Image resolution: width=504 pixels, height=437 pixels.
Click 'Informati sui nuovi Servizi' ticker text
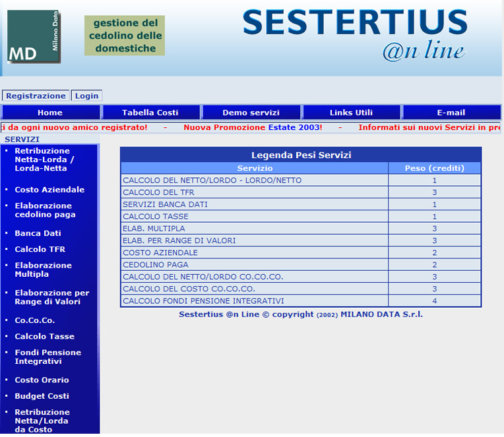point(416,127)
